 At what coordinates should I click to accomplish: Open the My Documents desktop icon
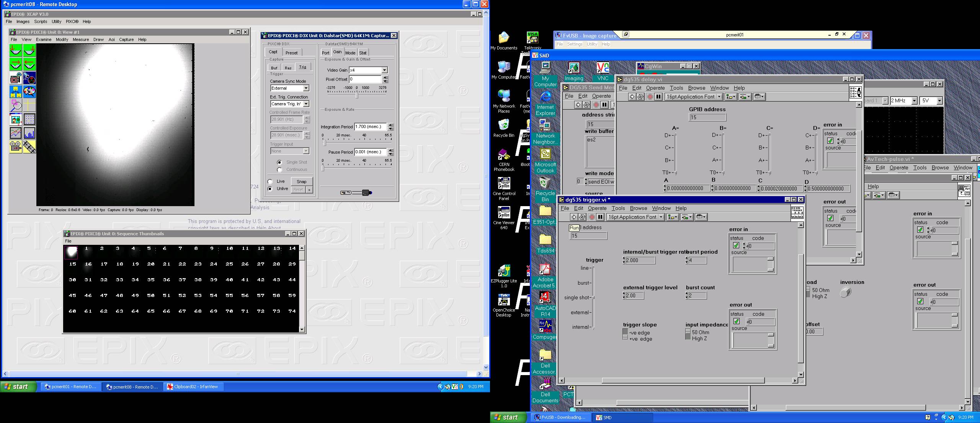pyautogui.click(x=504, y=41)
